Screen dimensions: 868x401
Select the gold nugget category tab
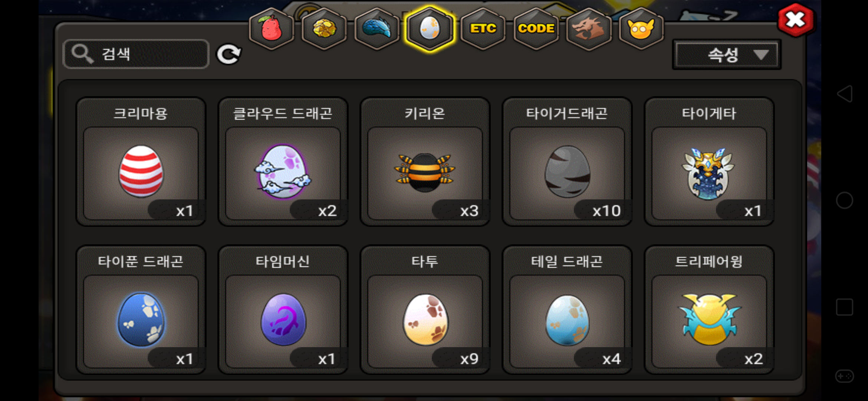[324, 29]
